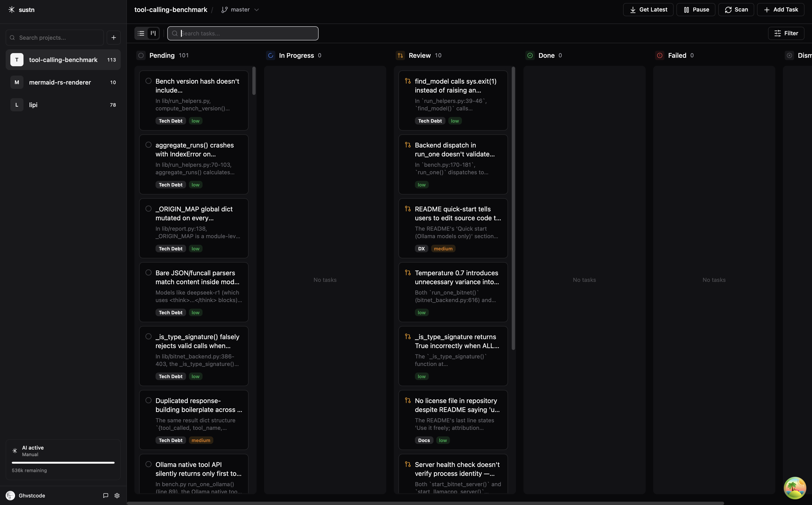This screenshot has width=812, height=505.
Task: Click the sustn logo in the top left
Action: [22, 9]
